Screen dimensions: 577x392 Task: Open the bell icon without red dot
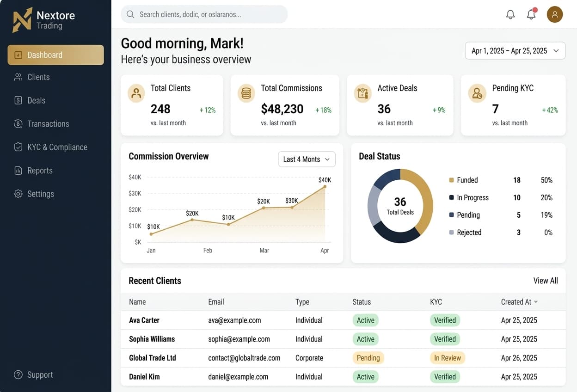click(x=510, y=15)
